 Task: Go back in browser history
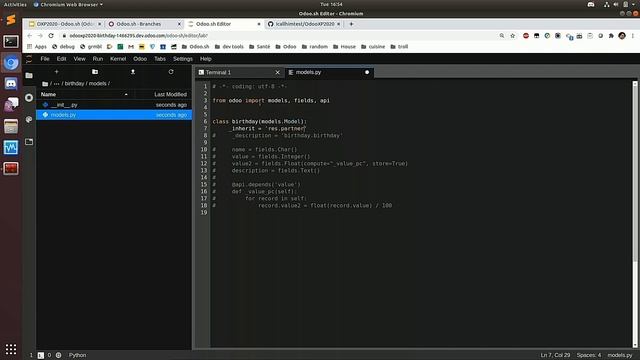tap(29, 36)
